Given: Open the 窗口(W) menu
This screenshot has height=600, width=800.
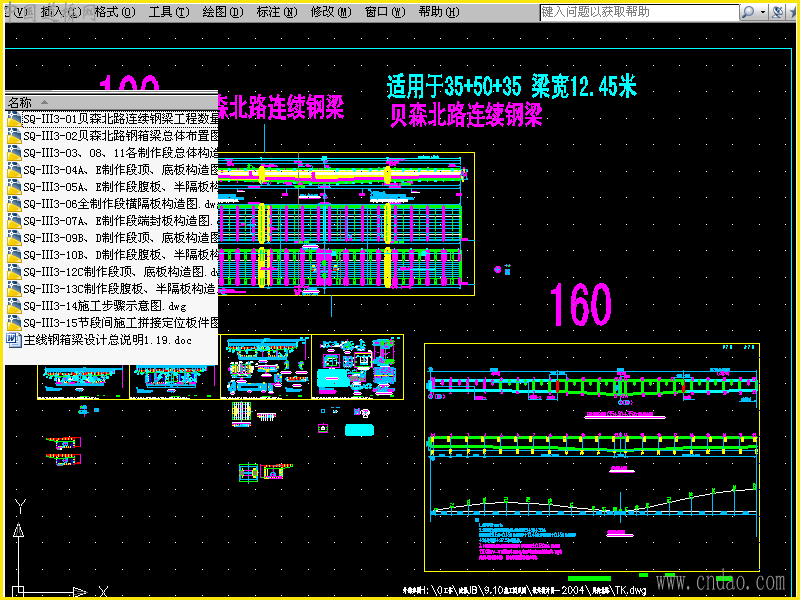Looking at the screenshot, I should pos(385,12).
